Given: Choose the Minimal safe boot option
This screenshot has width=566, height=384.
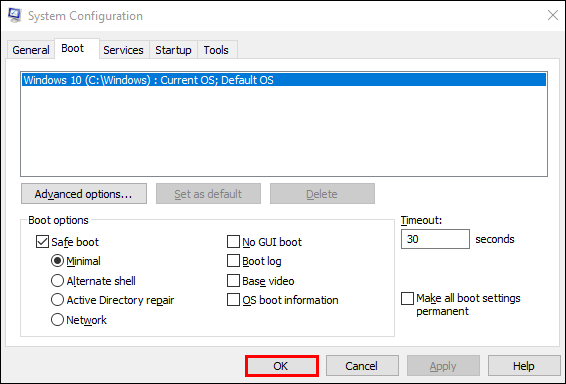Looking at the screenshot, I should pos(57,261).
